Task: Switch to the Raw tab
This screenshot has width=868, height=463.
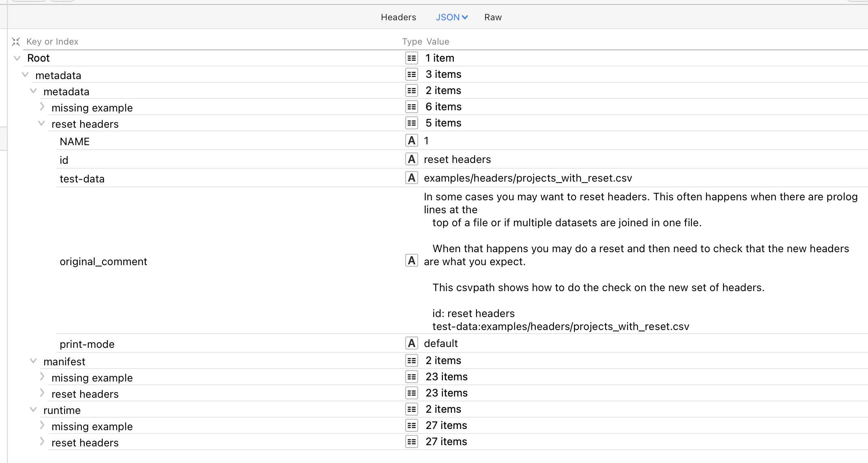Action: click(493, 17)
